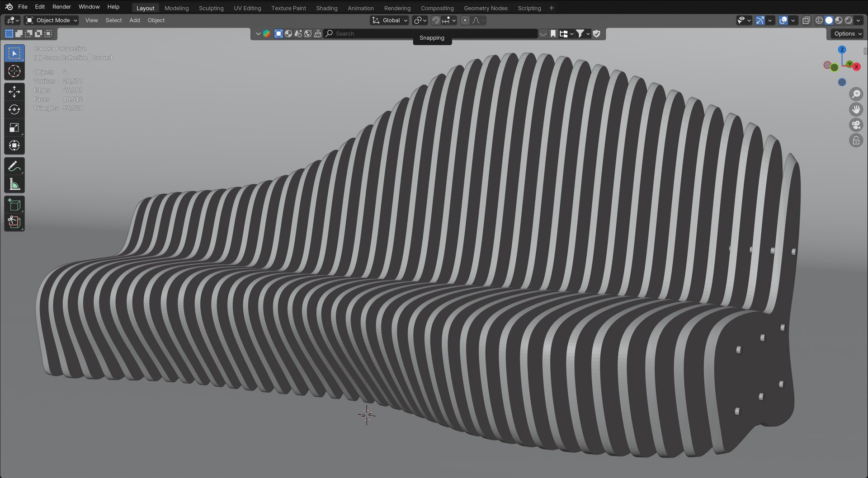868x478 pixels.
Task: Click the asset shelf bookmark icon
Action: 553,33
